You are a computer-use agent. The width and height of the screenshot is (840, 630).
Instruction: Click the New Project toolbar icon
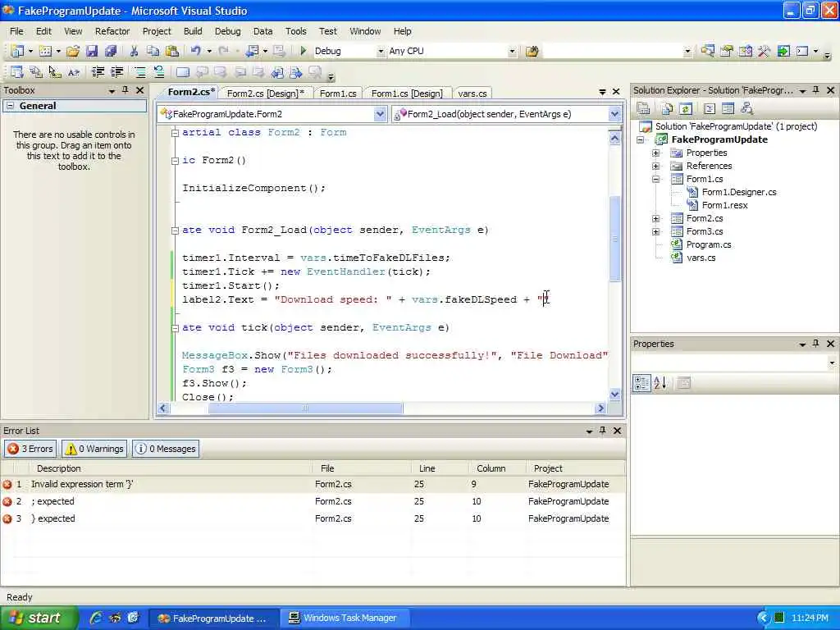17,51
